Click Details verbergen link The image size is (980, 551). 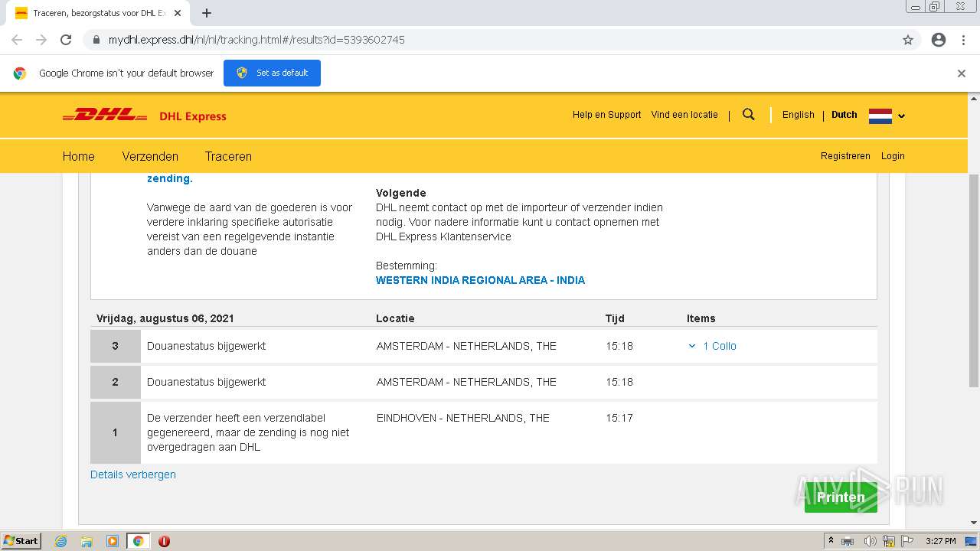[133, 474]
